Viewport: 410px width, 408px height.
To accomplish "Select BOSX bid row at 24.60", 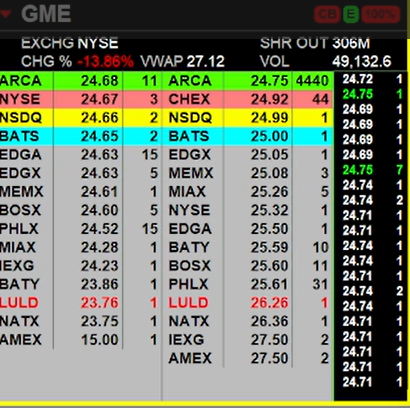I will pyautogui.click(x=81, y=210).
